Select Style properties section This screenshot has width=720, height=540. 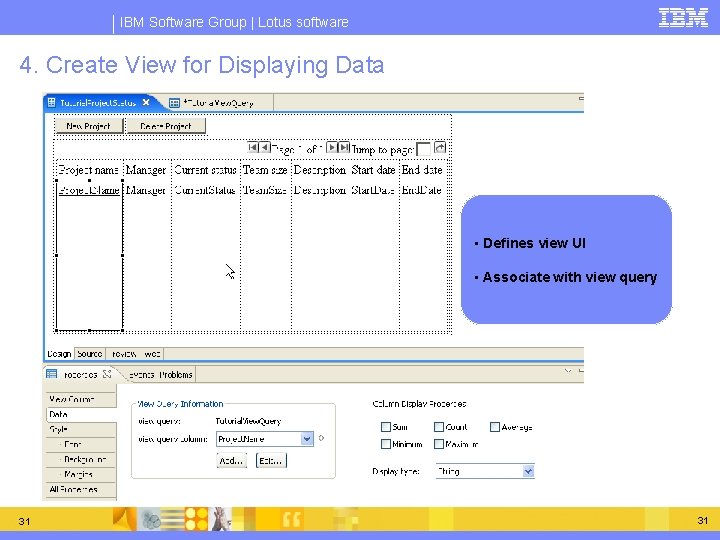[x=81, y=429]
